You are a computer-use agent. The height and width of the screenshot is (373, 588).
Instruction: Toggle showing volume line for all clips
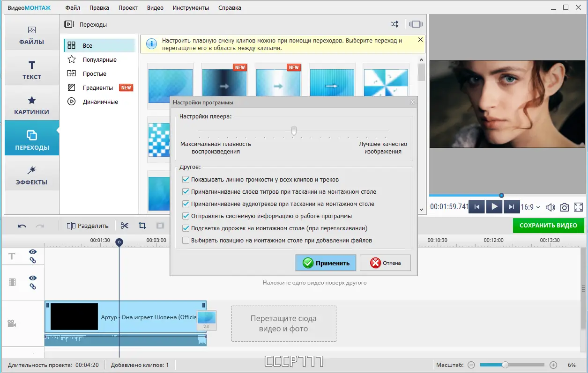point(186,179)
